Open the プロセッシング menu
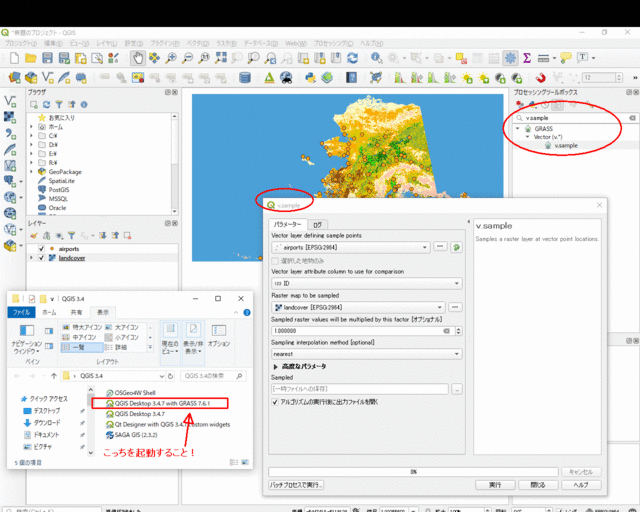640x512 pixels. pyautogui.click(x=333, y=43)
